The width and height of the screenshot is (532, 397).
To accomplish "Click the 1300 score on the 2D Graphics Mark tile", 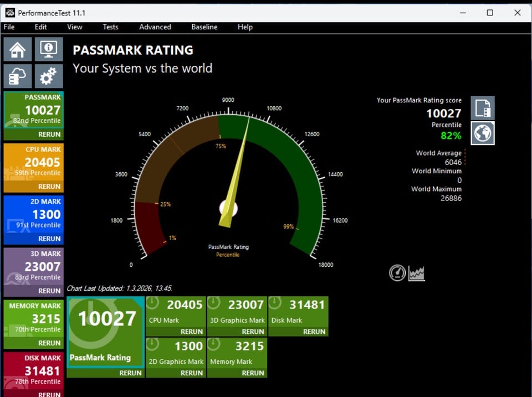I will point(188,346).
